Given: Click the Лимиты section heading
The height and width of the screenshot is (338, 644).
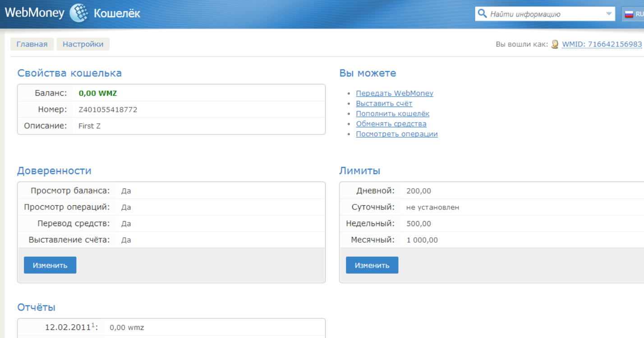Looking at the screenshot, I should 359,171.
